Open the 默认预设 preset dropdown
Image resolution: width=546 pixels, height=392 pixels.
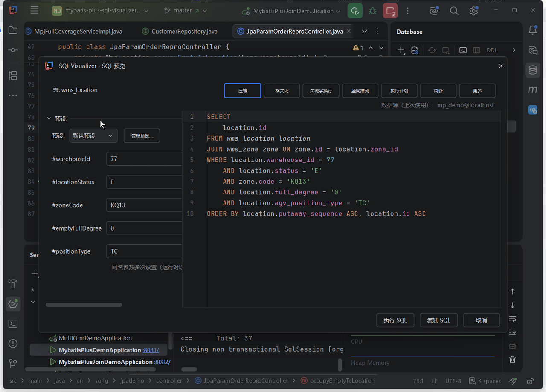(93, 136)
